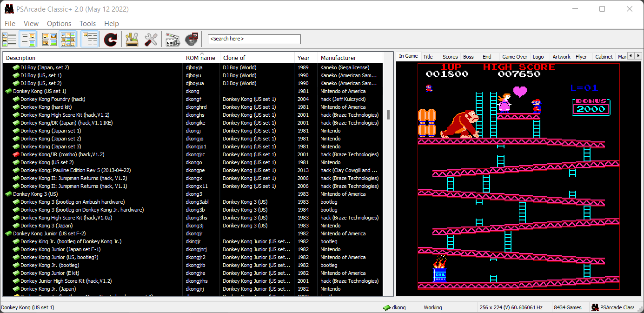Click the chip icon beside Donkey Kong Junior (E kit)
The height and width of the screenshot is (313, 644).
(16, 273)
